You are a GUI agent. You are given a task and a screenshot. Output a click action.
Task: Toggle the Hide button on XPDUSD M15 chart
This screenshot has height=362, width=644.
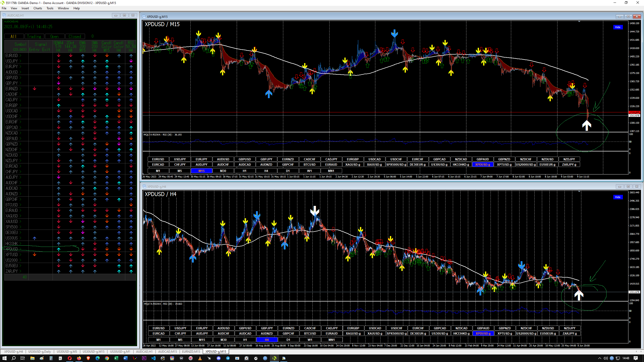(618, 27)
